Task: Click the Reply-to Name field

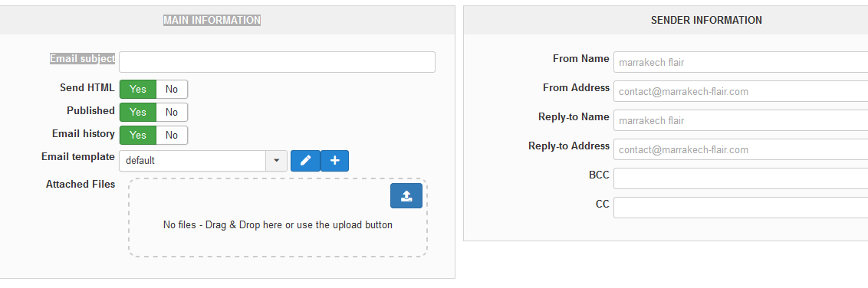Action: click(x=741, y=120)
